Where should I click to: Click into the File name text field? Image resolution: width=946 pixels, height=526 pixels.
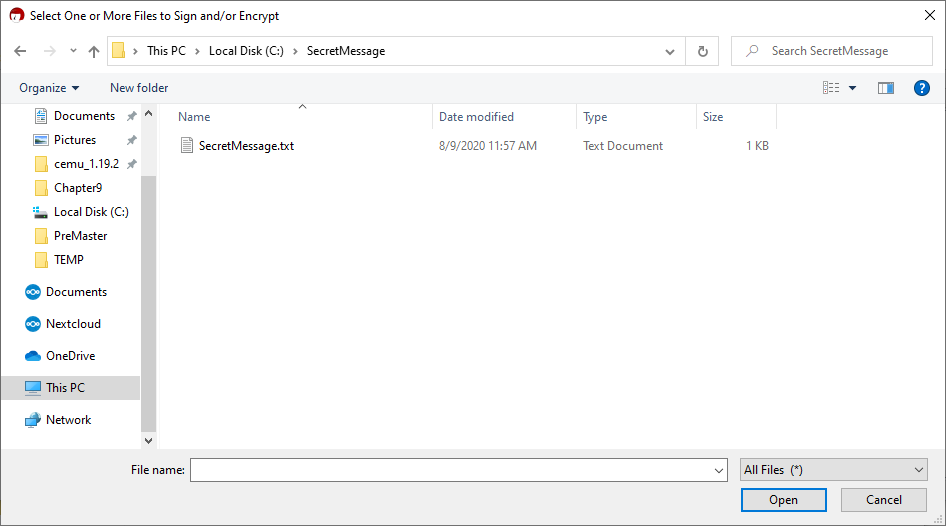450,470
